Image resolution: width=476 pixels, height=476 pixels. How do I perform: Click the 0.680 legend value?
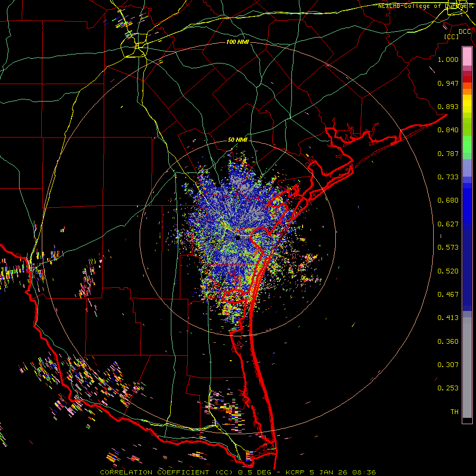click(448, 200)
